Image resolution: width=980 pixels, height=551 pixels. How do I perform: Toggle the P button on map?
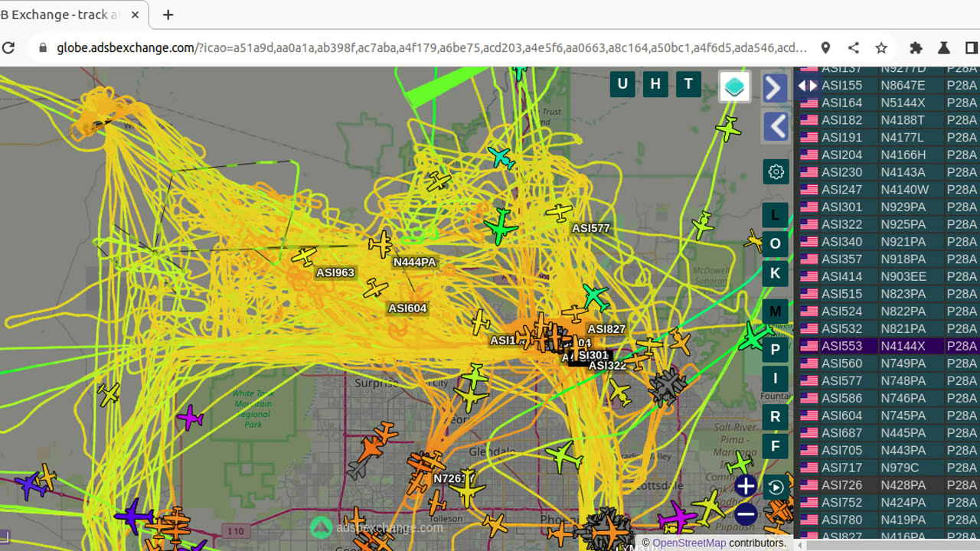click(775, 350)
